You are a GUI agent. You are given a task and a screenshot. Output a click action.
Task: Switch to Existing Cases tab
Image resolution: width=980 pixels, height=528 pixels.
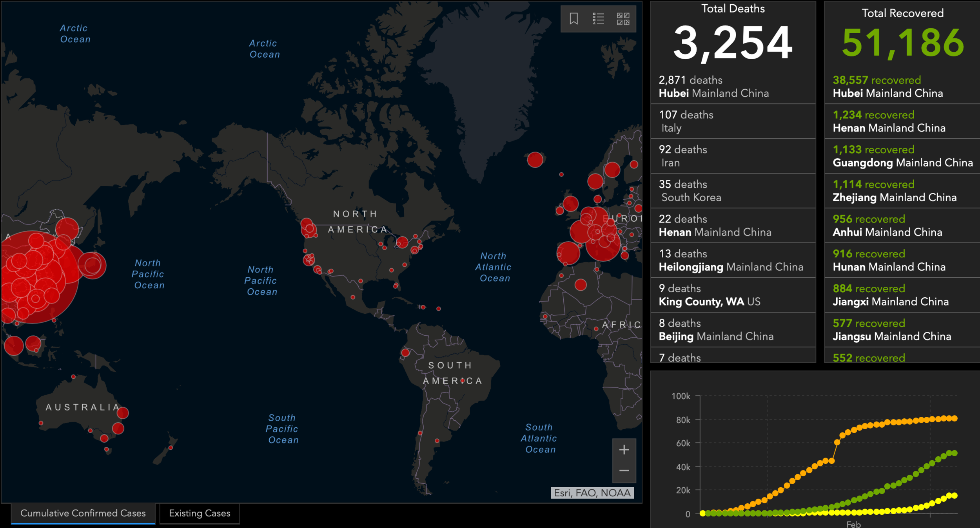tap(200, 513)
